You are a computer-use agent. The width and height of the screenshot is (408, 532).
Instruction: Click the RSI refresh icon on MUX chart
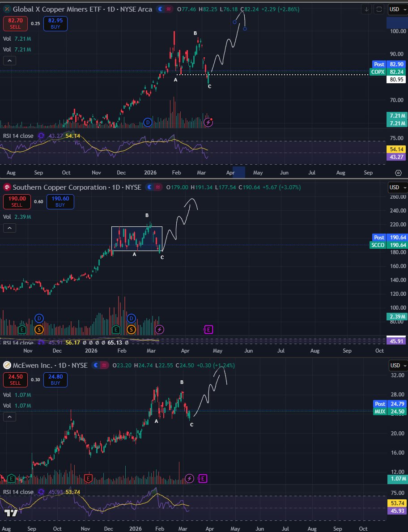41,492
